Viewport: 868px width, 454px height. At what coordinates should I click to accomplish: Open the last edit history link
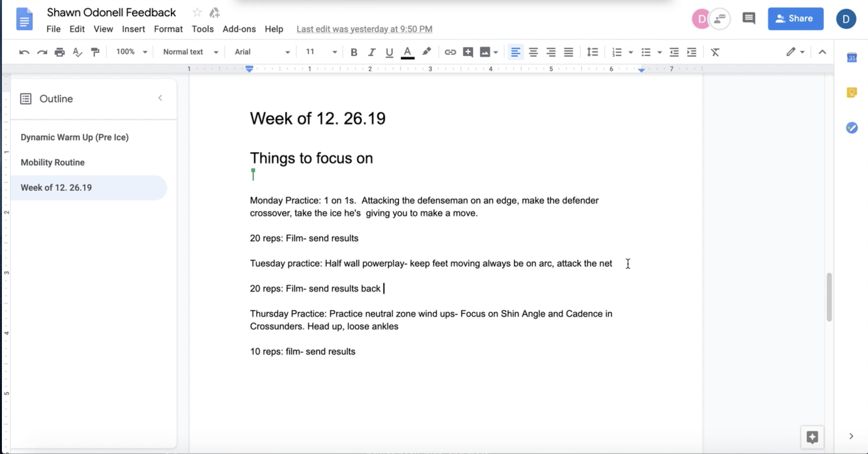click(x=364, y=29)
